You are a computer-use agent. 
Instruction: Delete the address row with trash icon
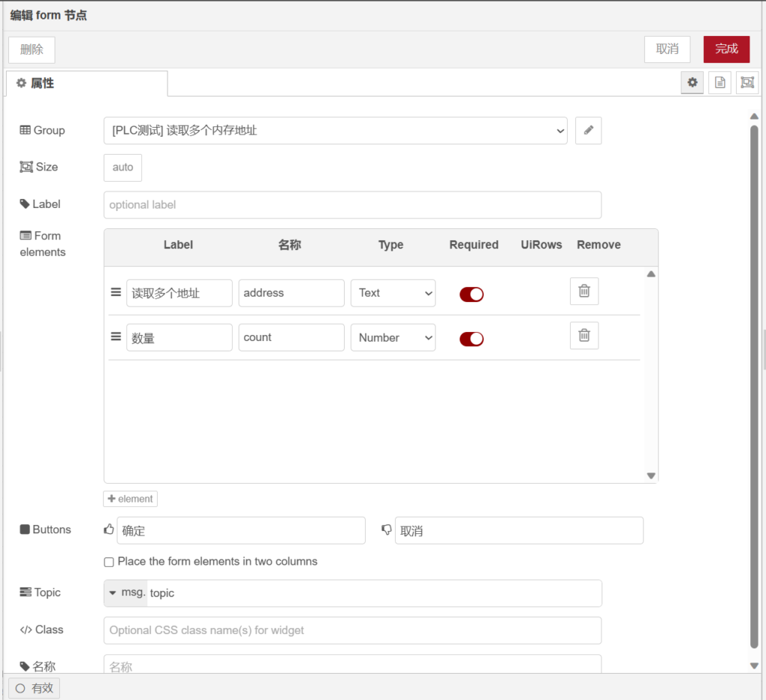[584, 292]
